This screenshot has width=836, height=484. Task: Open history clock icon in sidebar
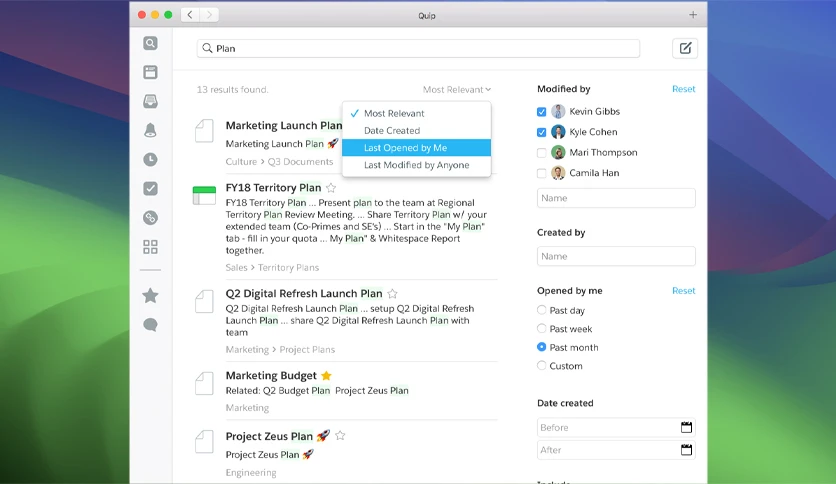[150, 159]
